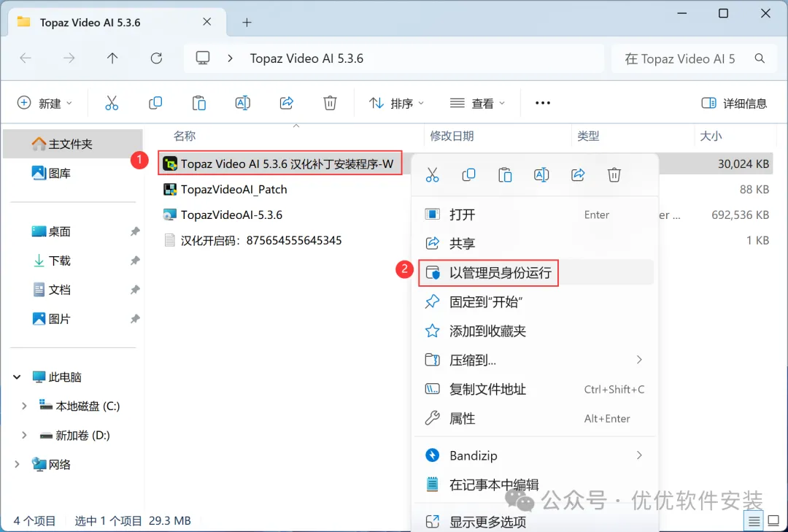Select the Topaz Video AI 5.3.6 汉化补丁安装程序 file
The width and height of the screenshot is (788, 532).
click(280, 163)
